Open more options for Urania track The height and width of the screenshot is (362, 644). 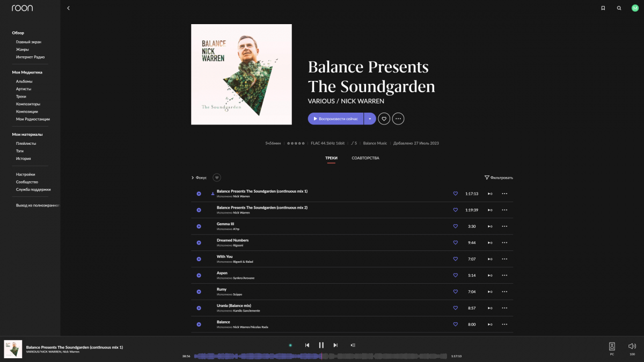point(504,308)
